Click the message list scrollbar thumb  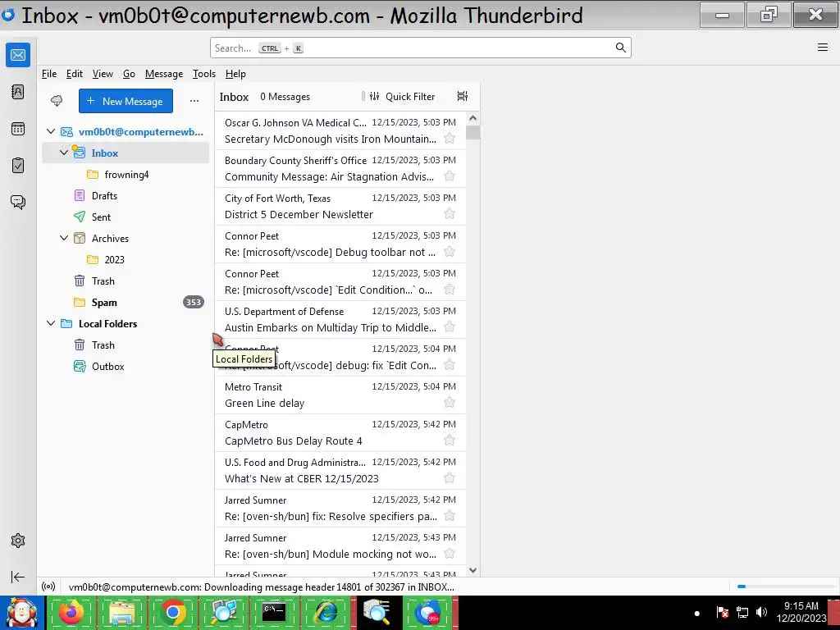[472, 132]
